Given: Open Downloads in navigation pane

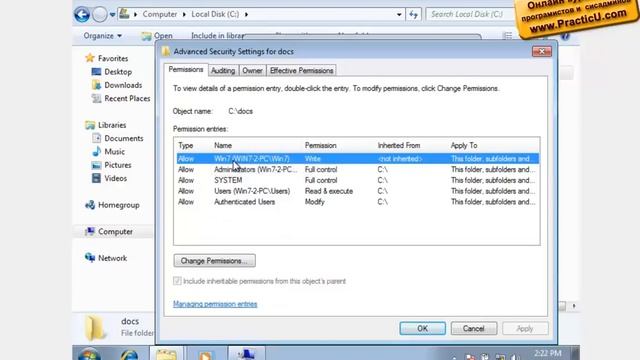Looking at the screenshot, I should 117,85.
